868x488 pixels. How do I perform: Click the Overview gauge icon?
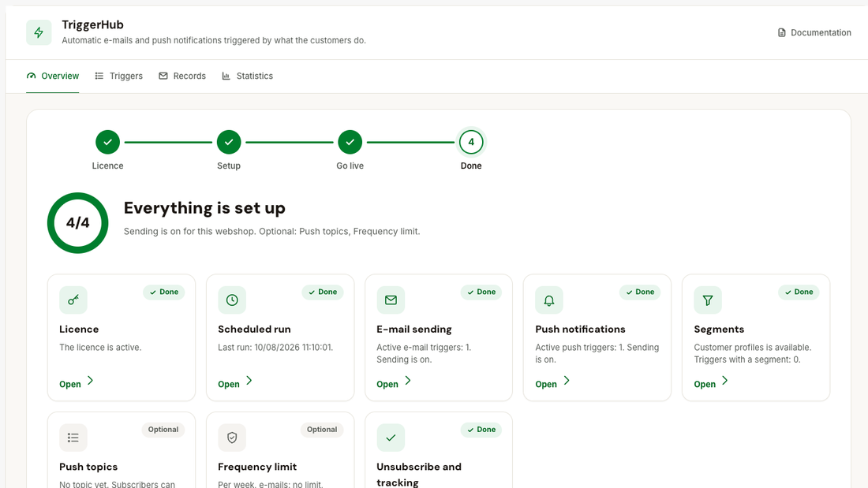31,76
